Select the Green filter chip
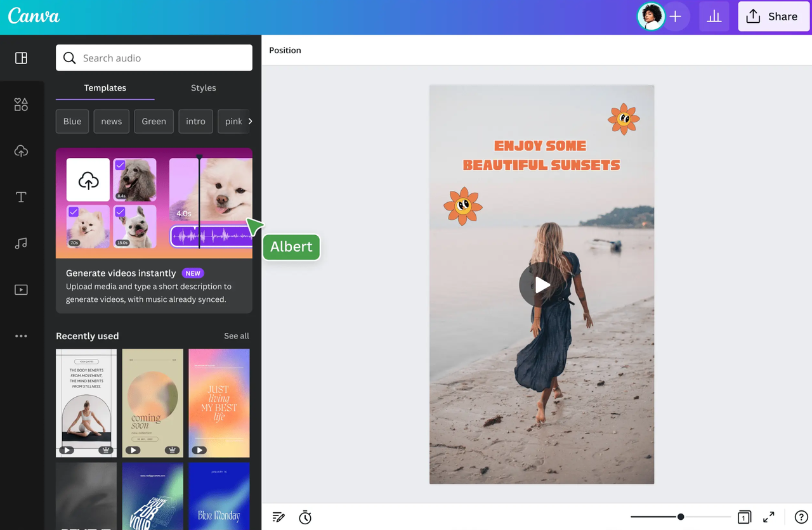 [154, 121]
